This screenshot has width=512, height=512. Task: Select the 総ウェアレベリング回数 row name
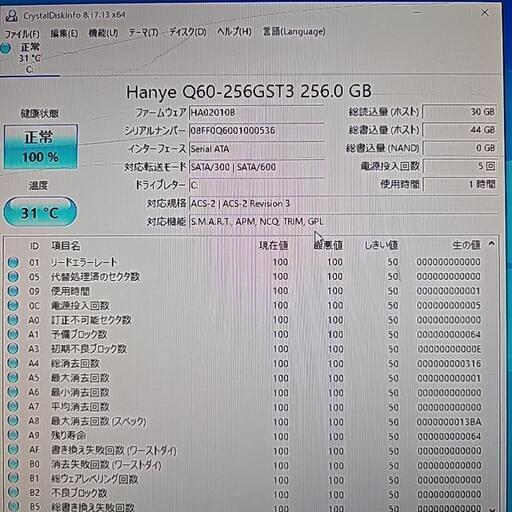[94, 479]
